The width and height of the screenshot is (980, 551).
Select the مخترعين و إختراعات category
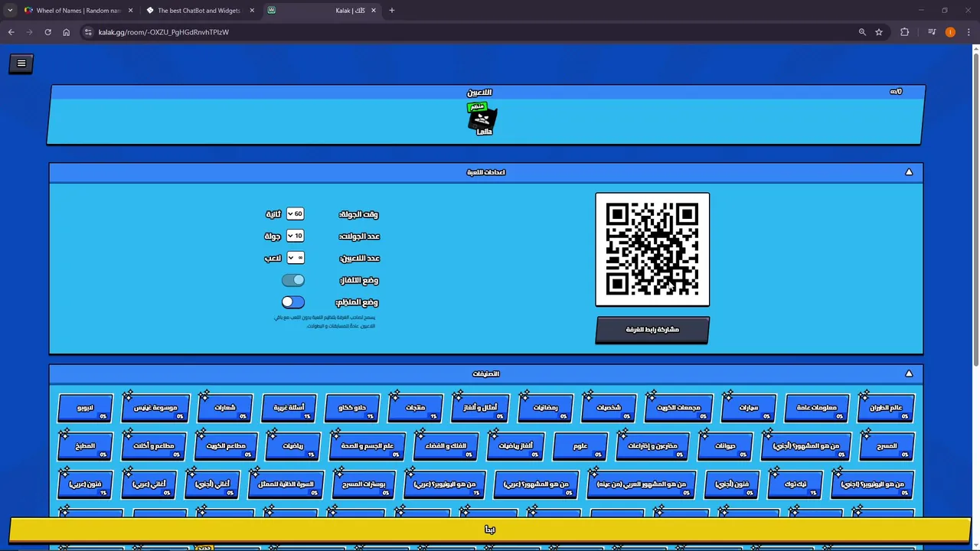coord(652,446)
